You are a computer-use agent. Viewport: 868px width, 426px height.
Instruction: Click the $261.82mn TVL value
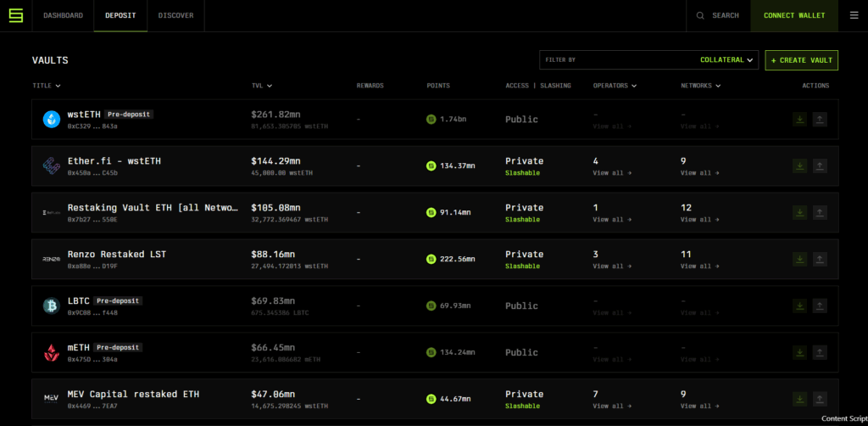point(275,114)
